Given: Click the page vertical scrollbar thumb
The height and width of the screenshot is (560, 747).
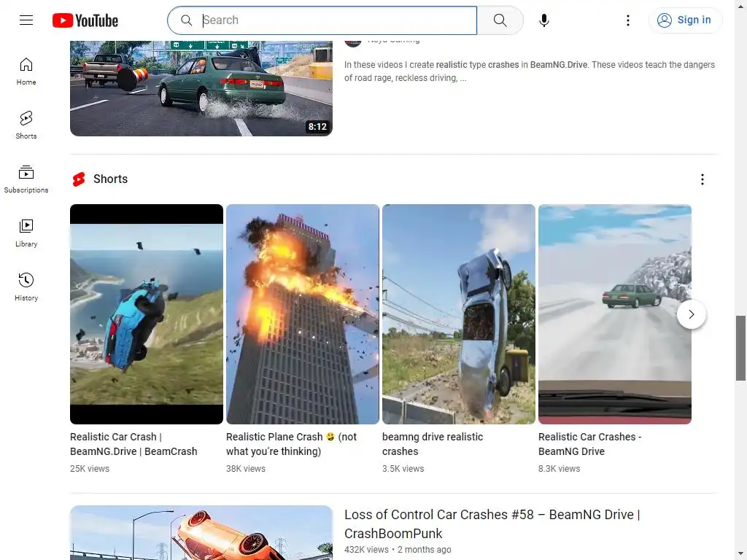Looking at the screenshot, I should [x=740, y=348].
